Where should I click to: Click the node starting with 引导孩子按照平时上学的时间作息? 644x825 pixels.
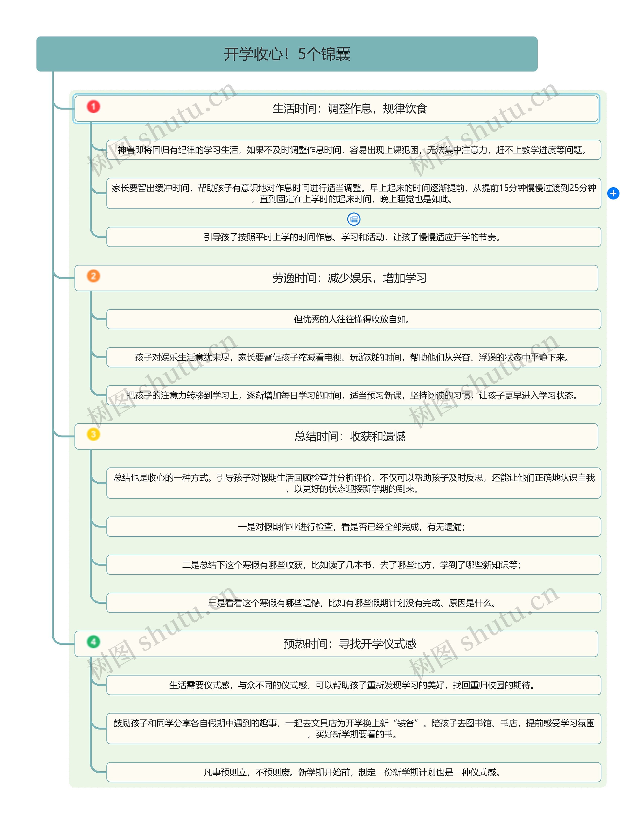pyautogui.click(x=354, y=237)
